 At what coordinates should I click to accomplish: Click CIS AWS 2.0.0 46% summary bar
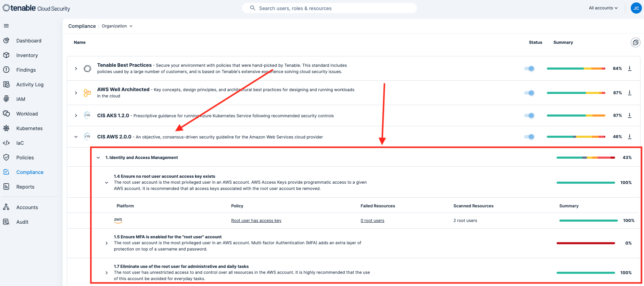(x=576, y=137)
